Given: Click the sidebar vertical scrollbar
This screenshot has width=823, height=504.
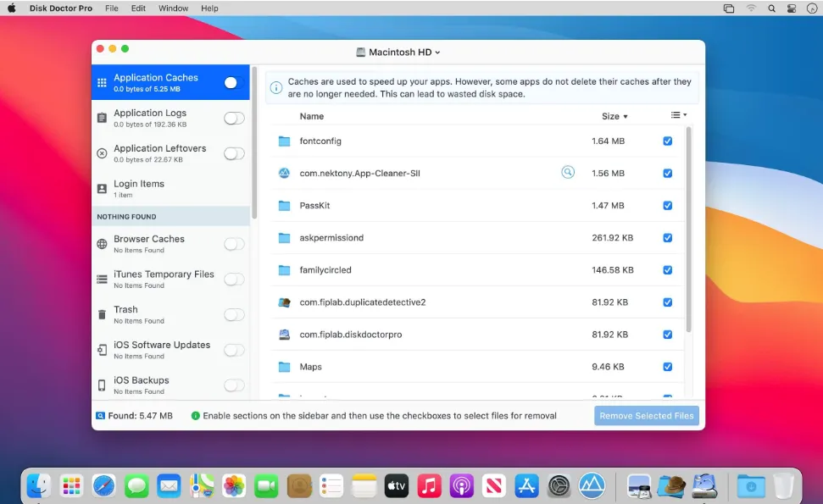Looking at the screenshot, I should click(254, 142).
